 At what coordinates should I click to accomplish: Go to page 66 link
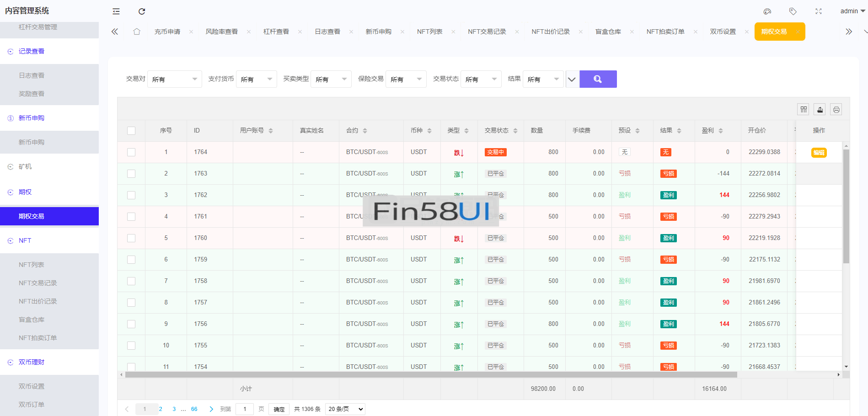[x=194, y=409]
